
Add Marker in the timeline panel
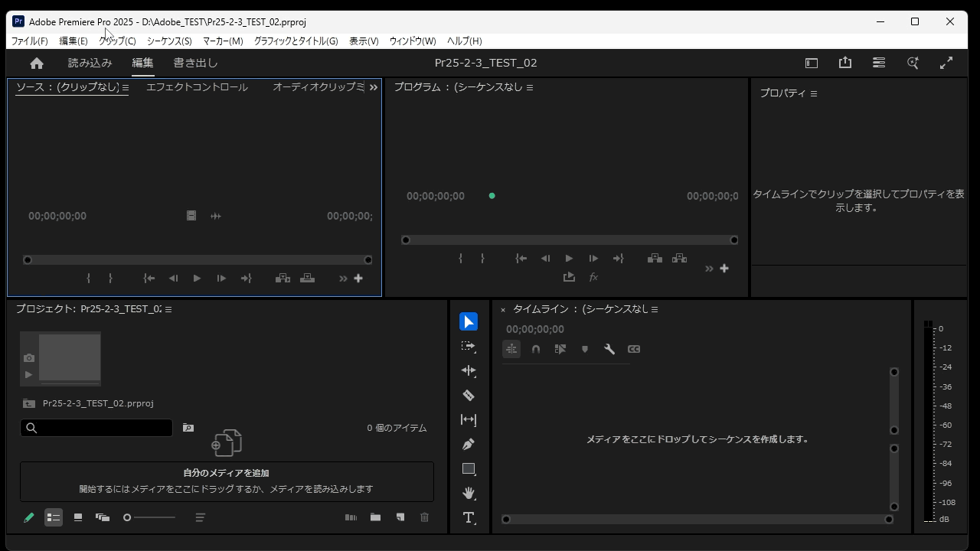[585, 349]
